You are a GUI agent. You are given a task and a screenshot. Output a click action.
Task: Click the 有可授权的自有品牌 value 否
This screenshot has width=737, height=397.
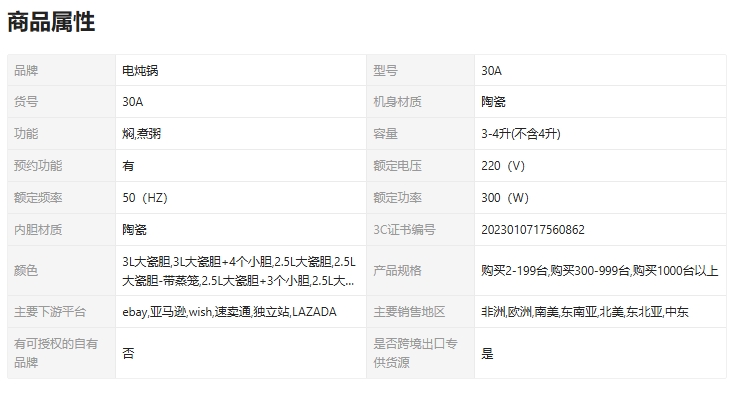[x=128, y=353]
